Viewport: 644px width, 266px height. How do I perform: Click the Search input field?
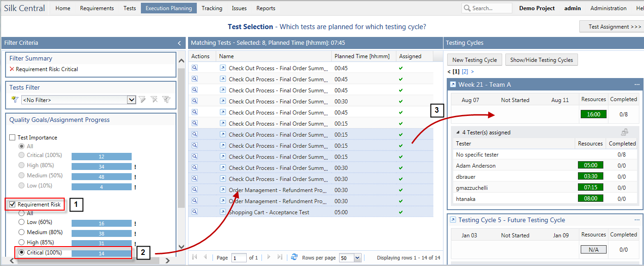coord(491,8)
